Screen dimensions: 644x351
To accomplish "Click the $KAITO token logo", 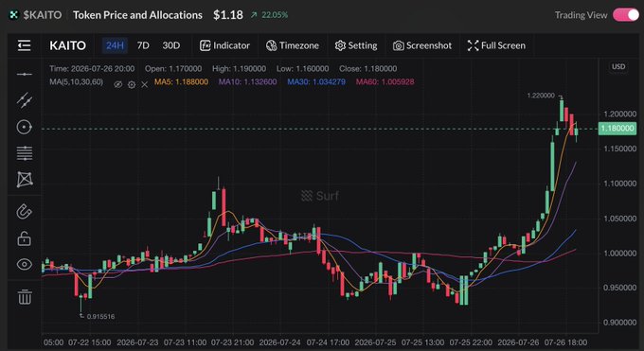I will (13, 15).
